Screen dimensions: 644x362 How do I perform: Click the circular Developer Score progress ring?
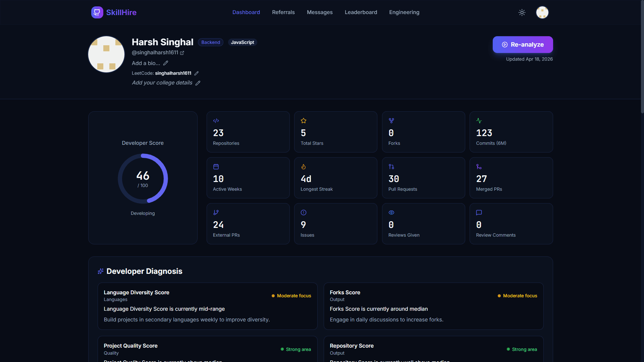coord(143,179)
